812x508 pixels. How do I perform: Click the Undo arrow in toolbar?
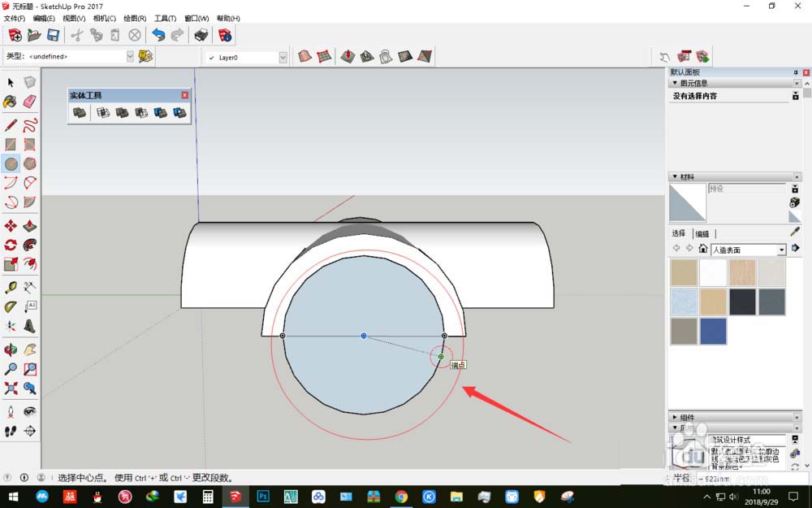tap(158, 35)
